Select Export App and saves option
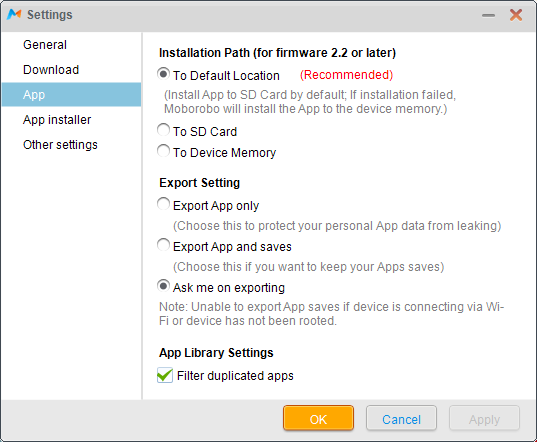Viewport: 537px width, 442px height. 163,245
